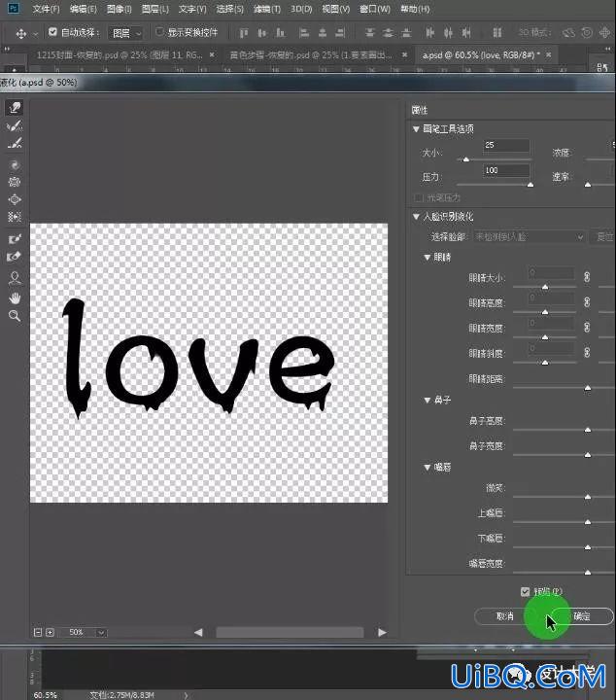This screenshot has width=616, height=700.
Task: Click the Photoshop Ps logo icon
Action: click(14, 8)
